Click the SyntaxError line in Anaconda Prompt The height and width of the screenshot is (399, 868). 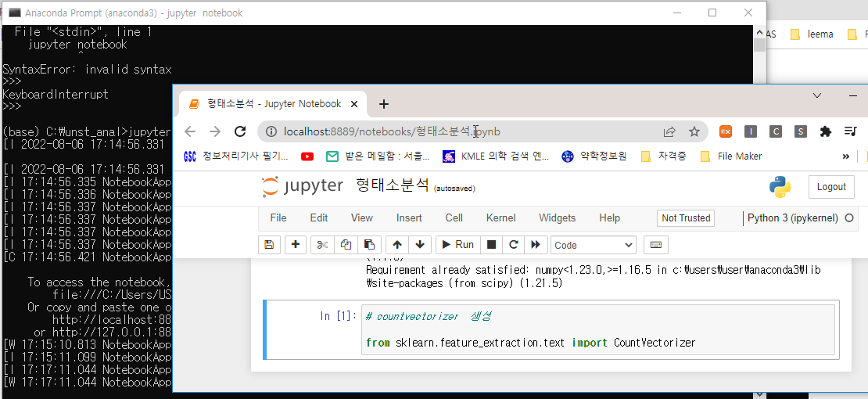pyautogui.click(x=87, y=70)
